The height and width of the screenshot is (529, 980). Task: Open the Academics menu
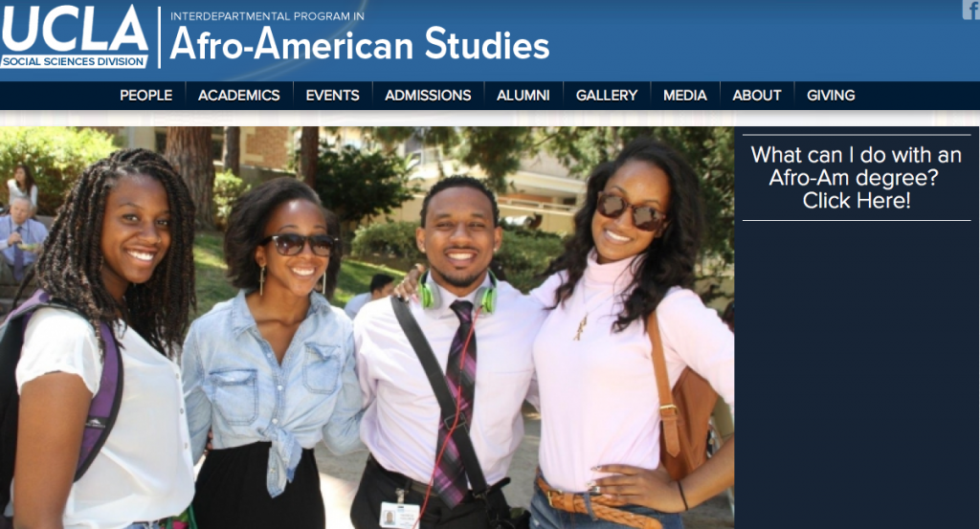238,96
